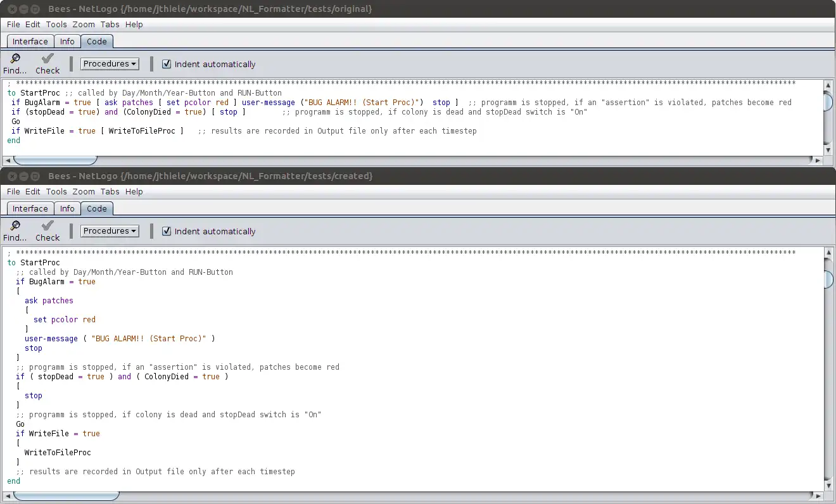Click comment "results are recorded in Output file" in created
Image resolution: width=836 pixels, height=504 pixels.
coord(156,472)
